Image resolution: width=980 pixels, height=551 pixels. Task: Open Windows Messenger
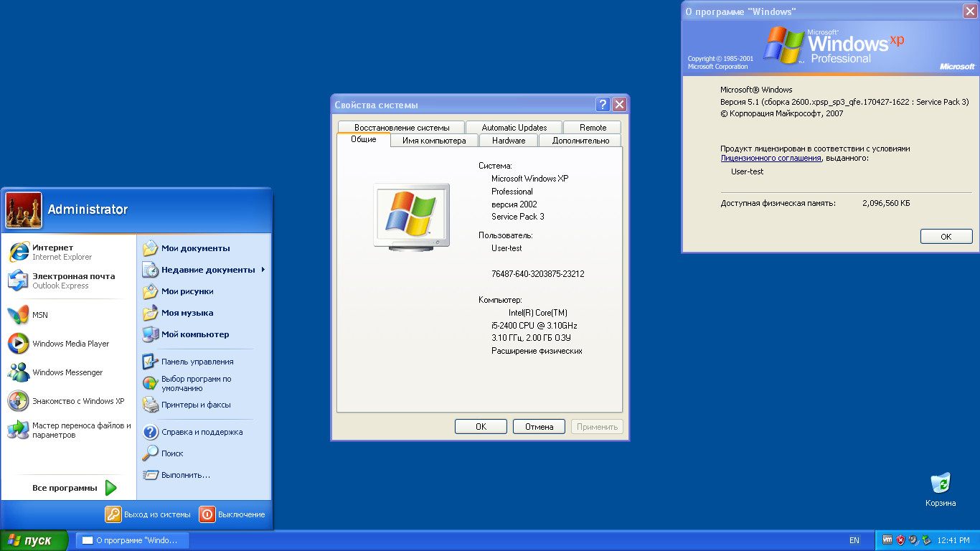click(19, 372)
